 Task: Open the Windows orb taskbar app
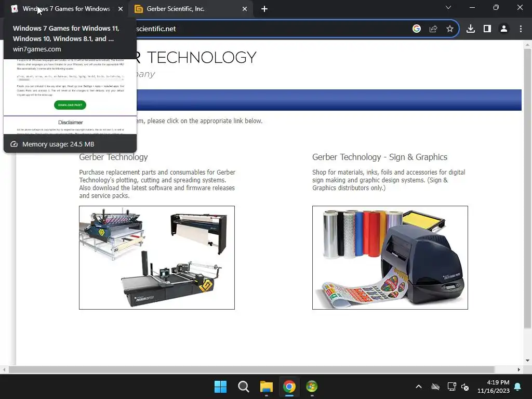[312, 387]
